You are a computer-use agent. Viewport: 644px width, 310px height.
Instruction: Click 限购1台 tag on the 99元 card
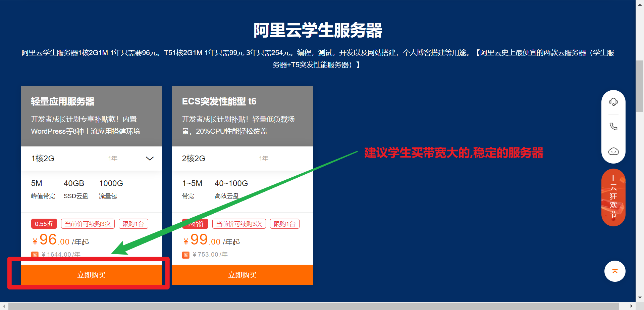tap(285, 224)
